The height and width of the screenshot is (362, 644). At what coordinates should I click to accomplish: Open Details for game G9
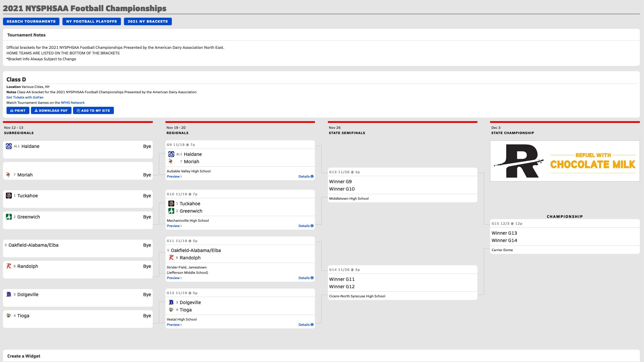(x=306, y=176)
